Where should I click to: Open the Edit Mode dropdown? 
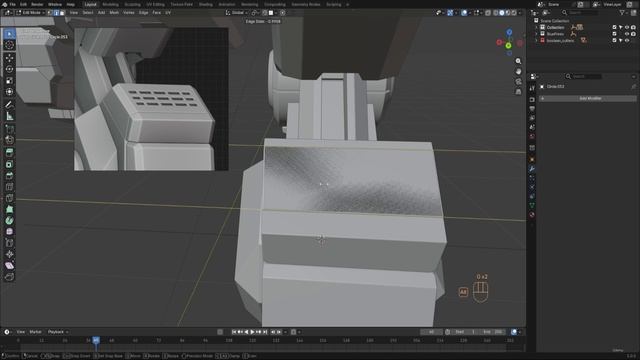click(x=30, y=13)
